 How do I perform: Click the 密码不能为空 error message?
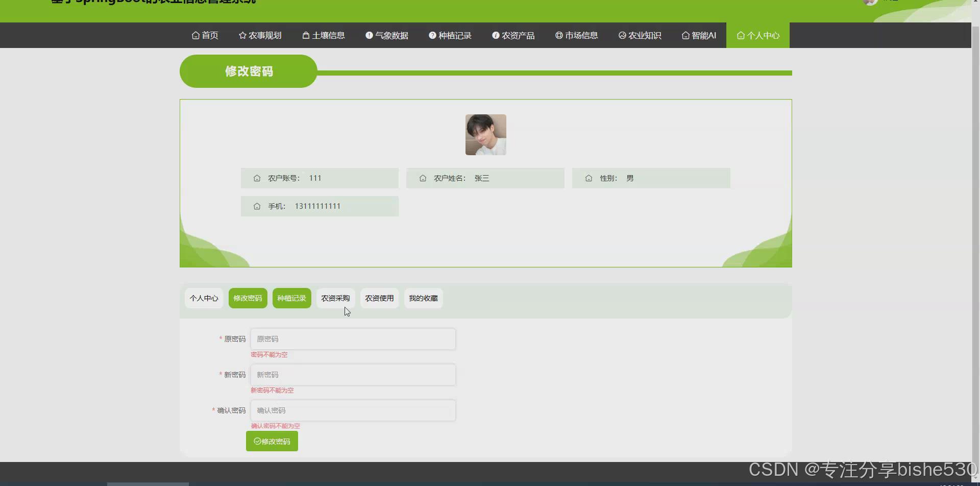point(269,354)
